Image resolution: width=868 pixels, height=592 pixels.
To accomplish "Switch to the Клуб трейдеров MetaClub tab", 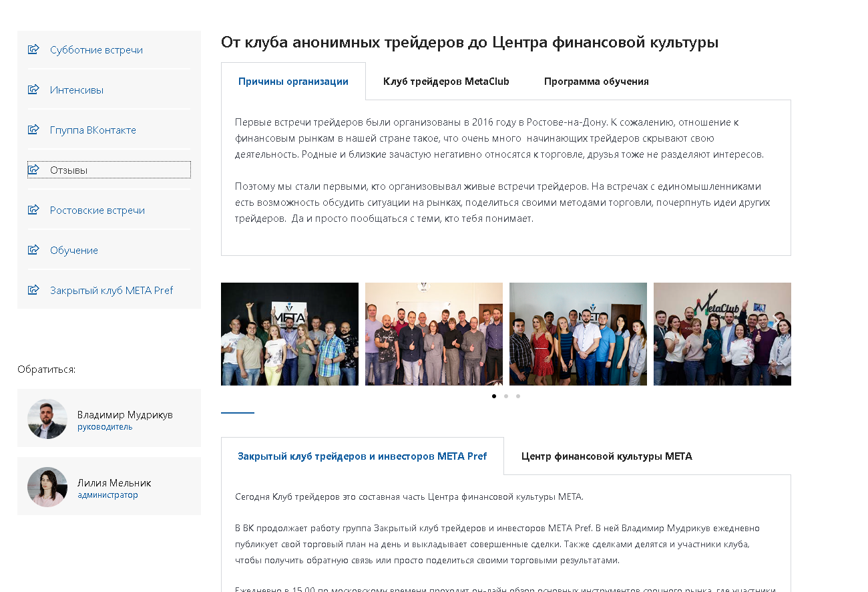I will 446,82.
